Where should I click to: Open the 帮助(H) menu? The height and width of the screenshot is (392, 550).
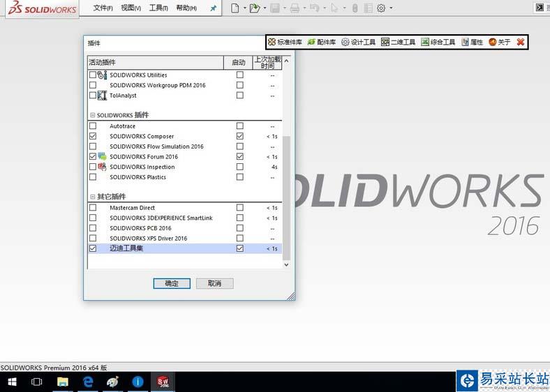coord(186,8)
